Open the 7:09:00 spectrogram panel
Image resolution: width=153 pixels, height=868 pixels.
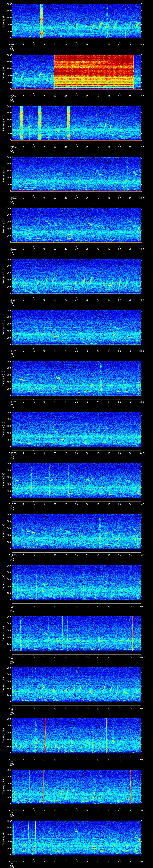tap(76, 429)
